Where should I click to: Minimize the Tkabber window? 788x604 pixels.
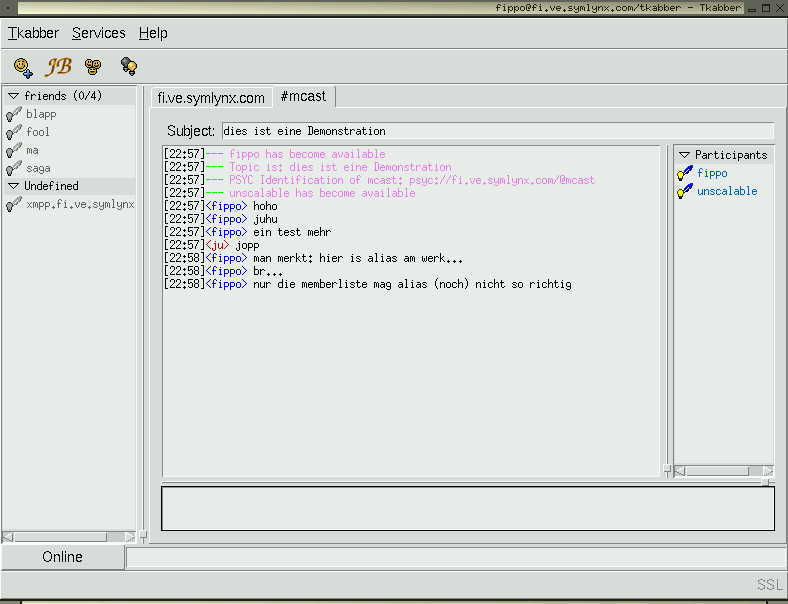752,9
